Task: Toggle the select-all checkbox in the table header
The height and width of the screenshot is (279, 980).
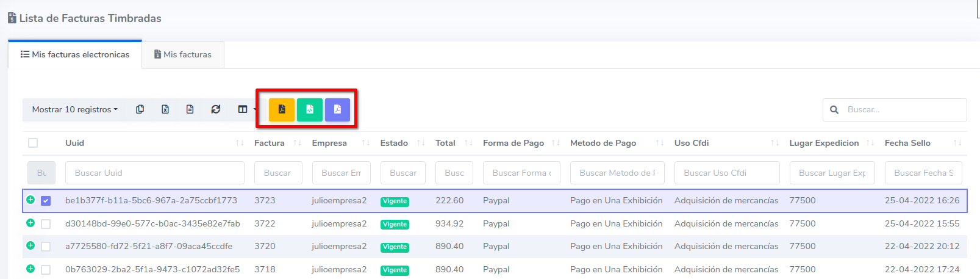Action: (33, 143)
